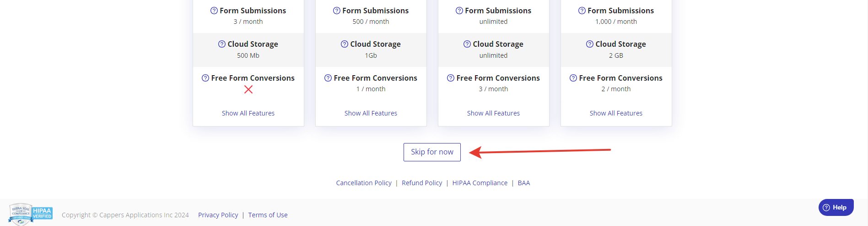Expand Show All Features for 1,000/month plan
This screenshot has width=868, height=226.
(x=616, y=113)
